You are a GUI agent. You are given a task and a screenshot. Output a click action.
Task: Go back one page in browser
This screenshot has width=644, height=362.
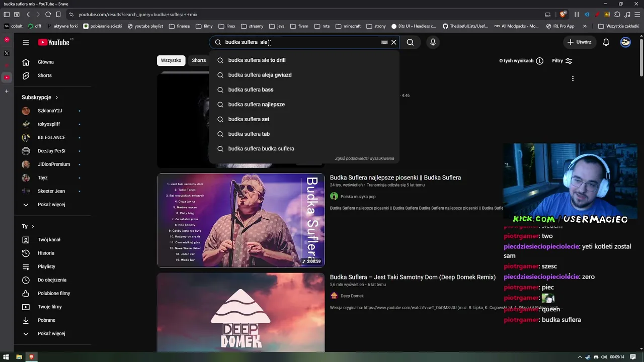28,15
